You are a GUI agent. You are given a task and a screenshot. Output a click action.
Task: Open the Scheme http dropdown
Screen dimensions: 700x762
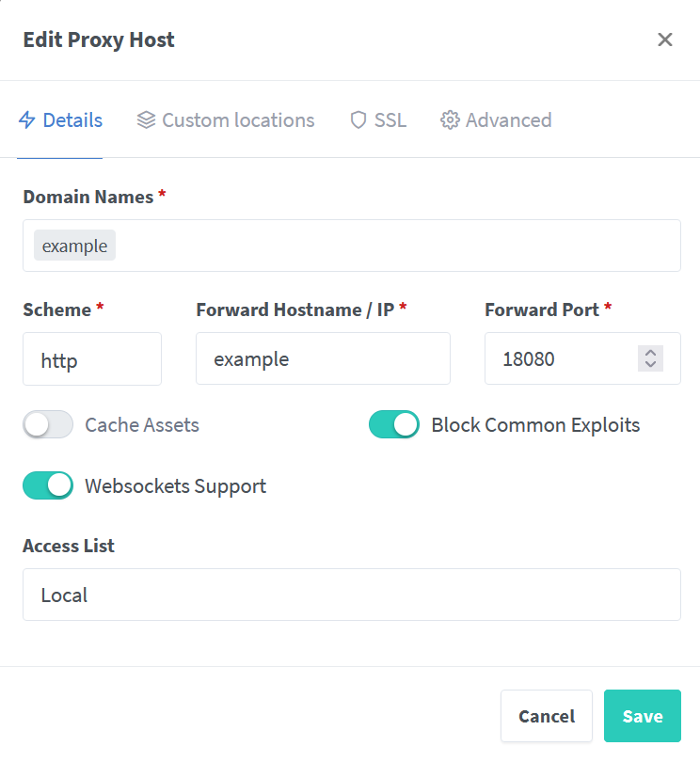92,359
